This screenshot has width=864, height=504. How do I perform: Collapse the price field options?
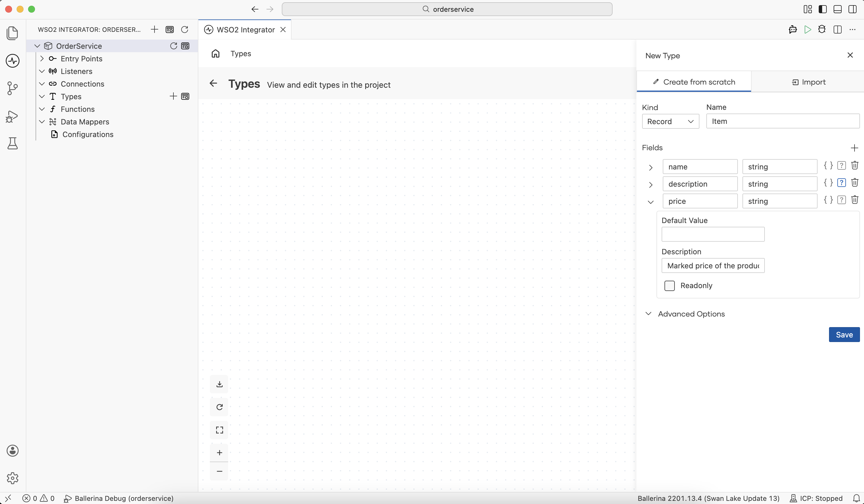650,202
